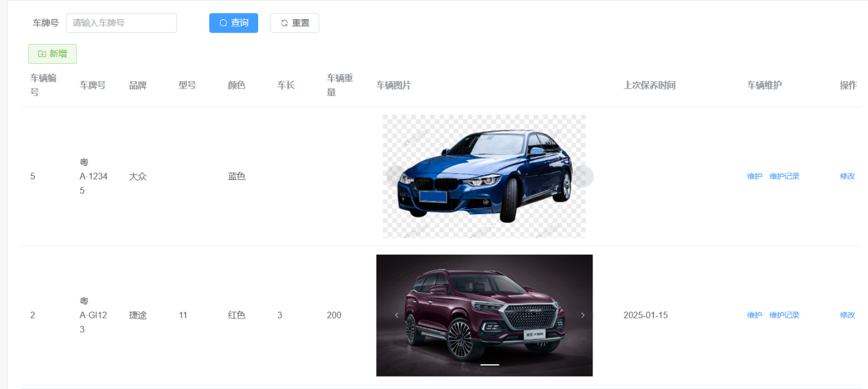Click vehicle number 2 cell
Image resolution: width=868 pixels, height=389 pixels.
[x=33, y=315]
